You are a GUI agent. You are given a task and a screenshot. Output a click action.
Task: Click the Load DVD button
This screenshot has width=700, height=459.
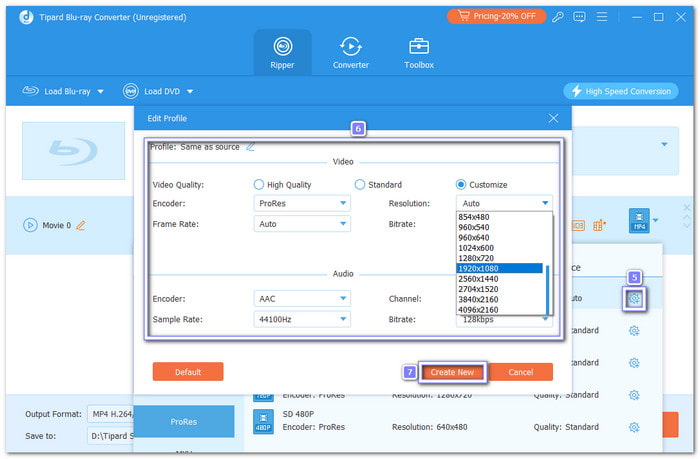[x=152, y=91]
